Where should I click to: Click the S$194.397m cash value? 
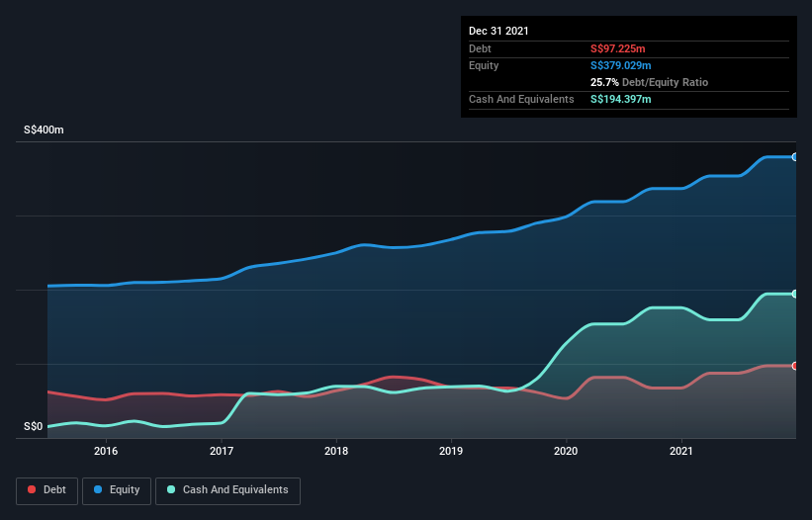coord(621,99)
